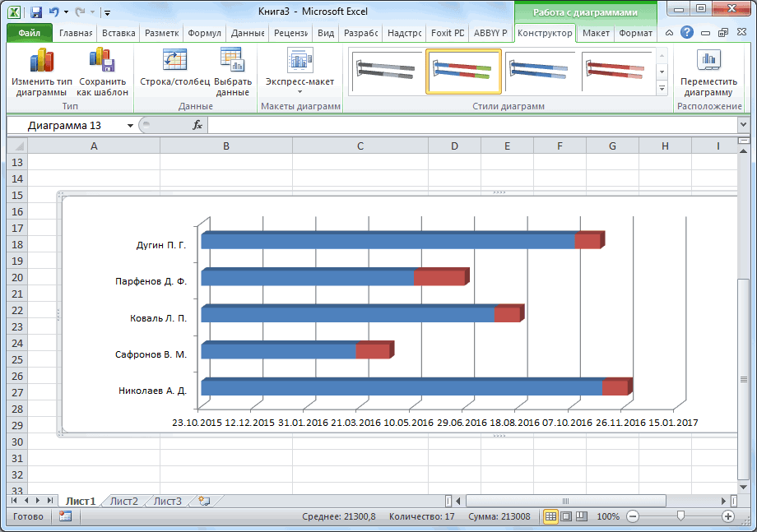Open the Лист2 sheet tab
This screenshot has height=532, width=757.
pos(124,501)
